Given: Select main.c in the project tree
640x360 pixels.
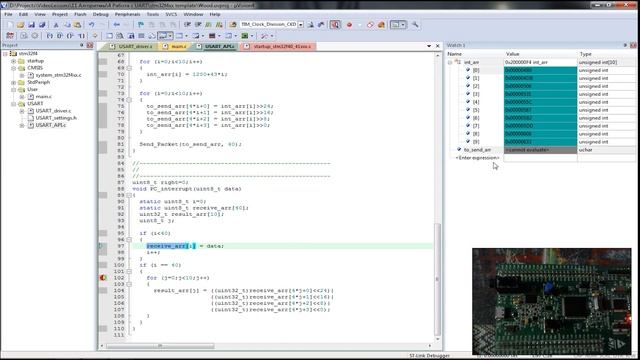Looking at the screenshot, I should coord(43,97).
